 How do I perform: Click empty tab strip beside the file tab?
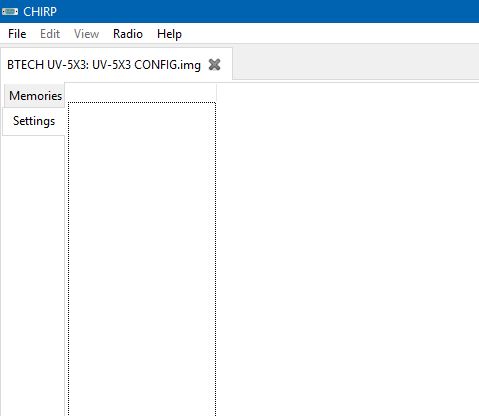(356, 63)
